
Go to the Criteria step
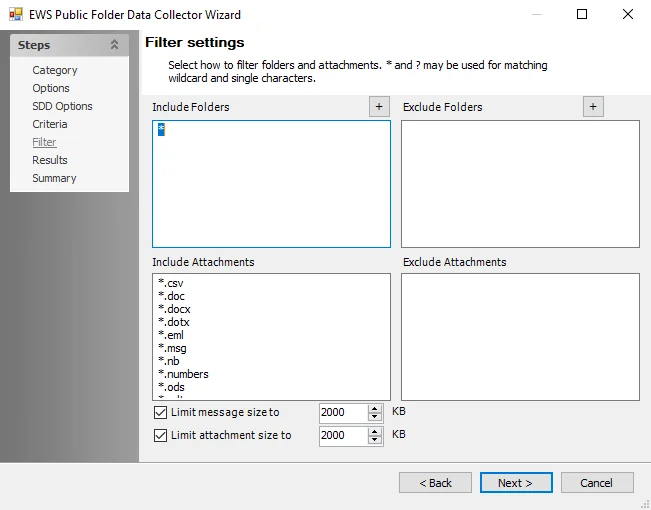click(x=50, y=124)
